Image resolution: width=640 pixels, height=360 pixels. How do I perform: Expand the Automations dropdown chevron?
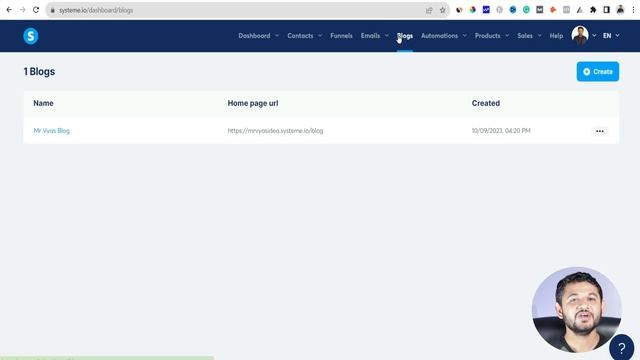point(464,36)
